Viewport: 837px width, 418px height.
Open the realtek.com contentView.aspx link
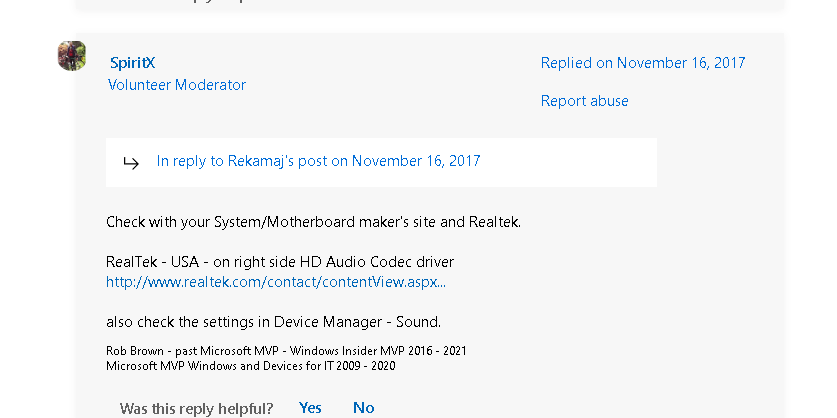click(276, 282)
